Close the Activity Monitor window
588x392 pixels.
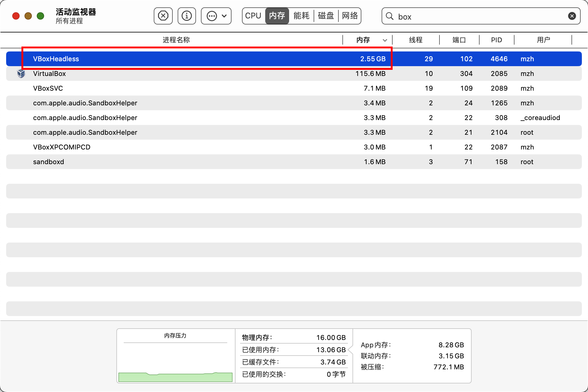pyautogui.click(x=16, y=16)
